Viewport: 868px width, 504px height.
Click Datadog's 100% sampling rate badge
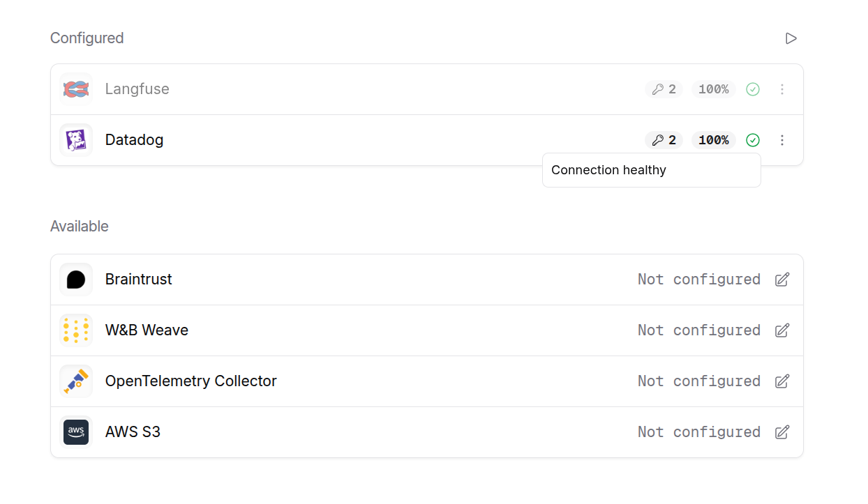pos(713,140)
